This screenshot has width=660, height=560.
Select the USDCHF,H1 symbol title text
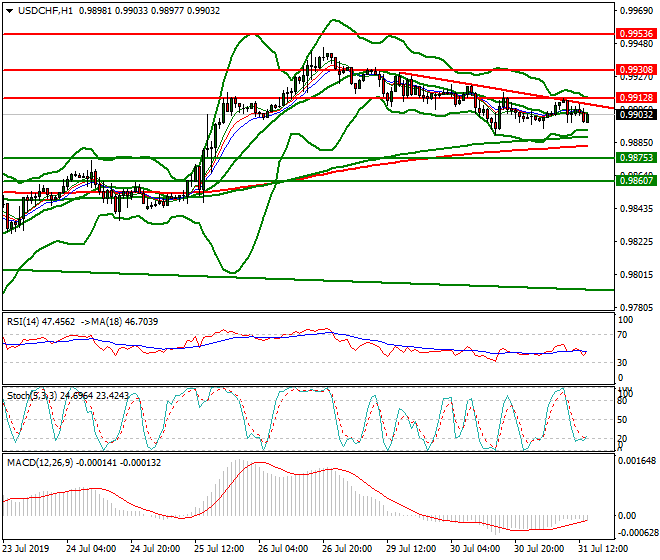(45, 11)
